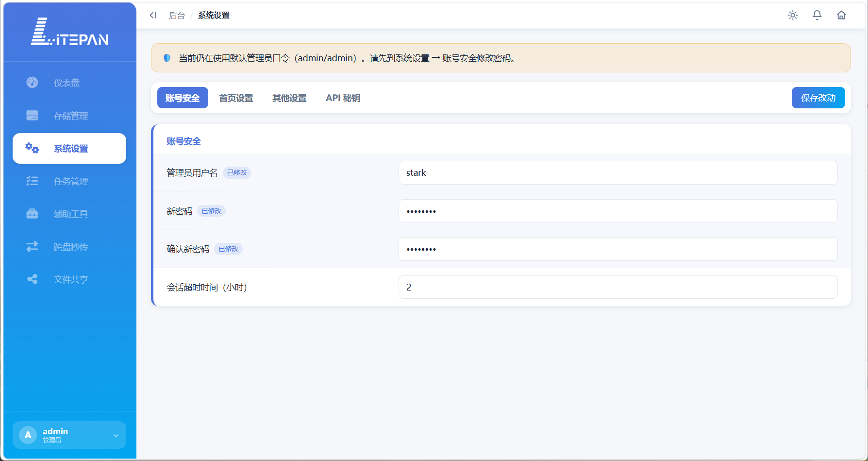Click the 管理员用户名 label
The width and height of the screenshot is (868, 461).
(192, 172)
